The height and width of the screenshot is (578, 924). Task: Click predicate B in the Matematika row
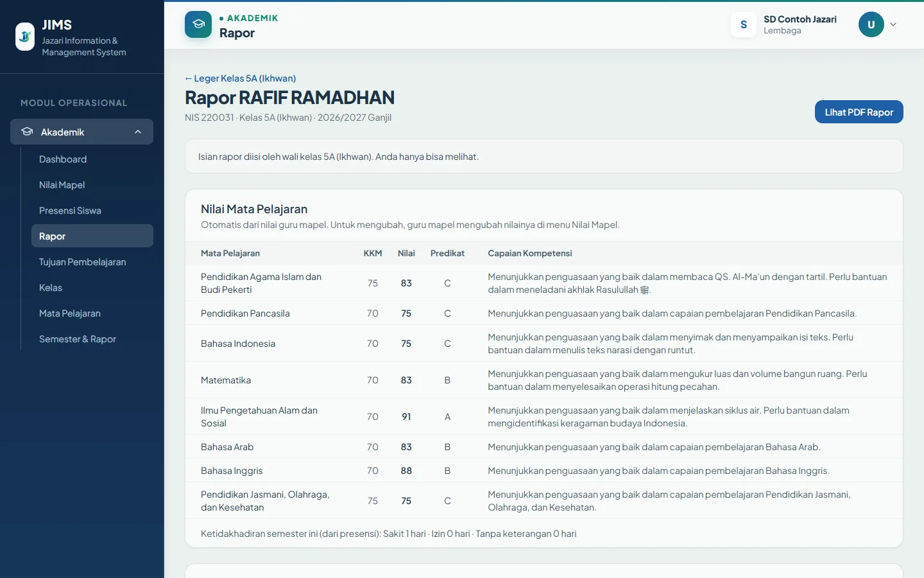click(447, 380)
